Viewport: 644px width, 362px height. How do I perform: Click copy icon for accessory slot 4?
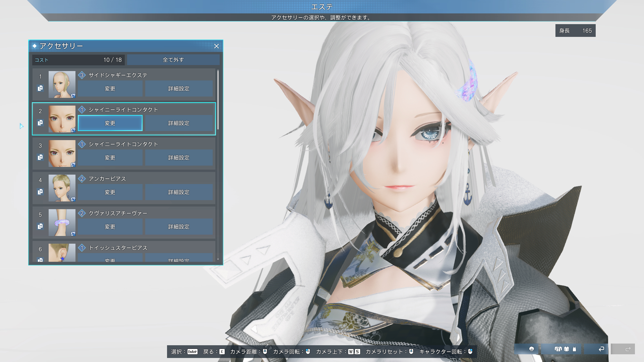click(x=40, y=192)
